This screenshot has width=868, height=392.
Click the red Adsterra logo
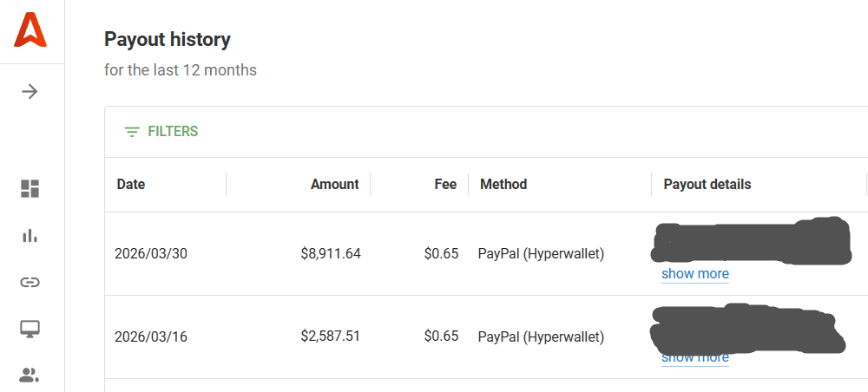(30, 30)
